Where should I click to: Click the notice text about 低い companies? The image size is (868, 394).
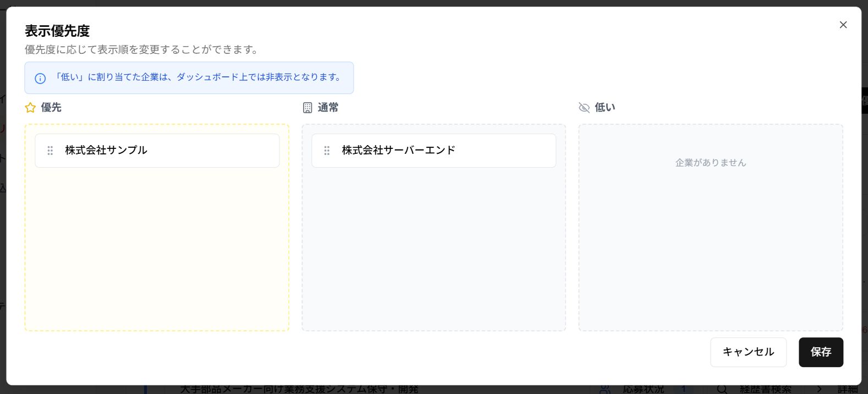[x=198, y=77]
